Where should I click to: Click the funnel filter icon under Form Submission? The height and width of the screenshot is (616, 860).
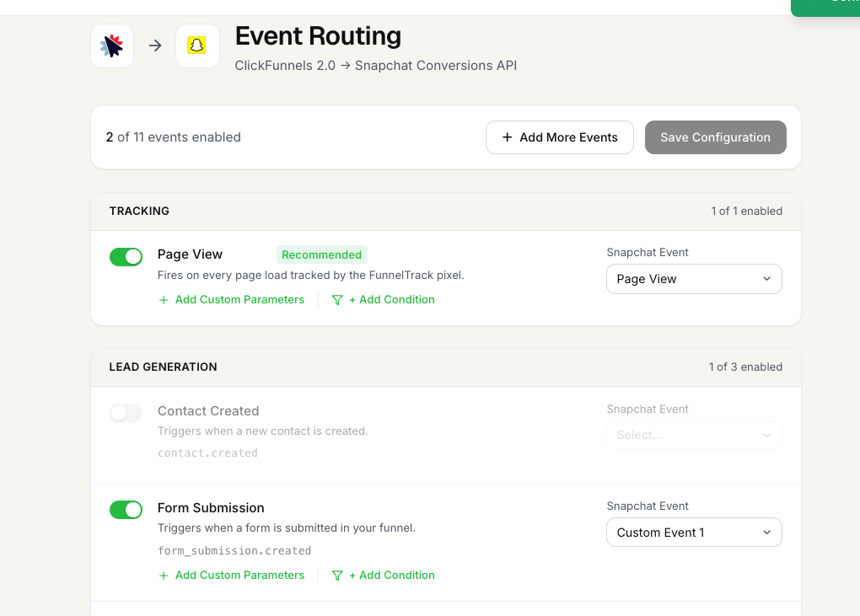click(x=337, y=576)
